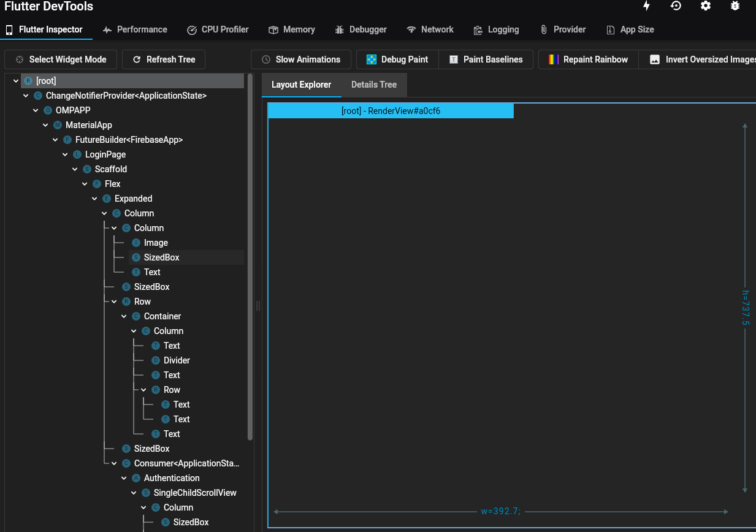
Task: Click the [root] - RenderView#a0cf6 header
Action: tap(391, 111)
